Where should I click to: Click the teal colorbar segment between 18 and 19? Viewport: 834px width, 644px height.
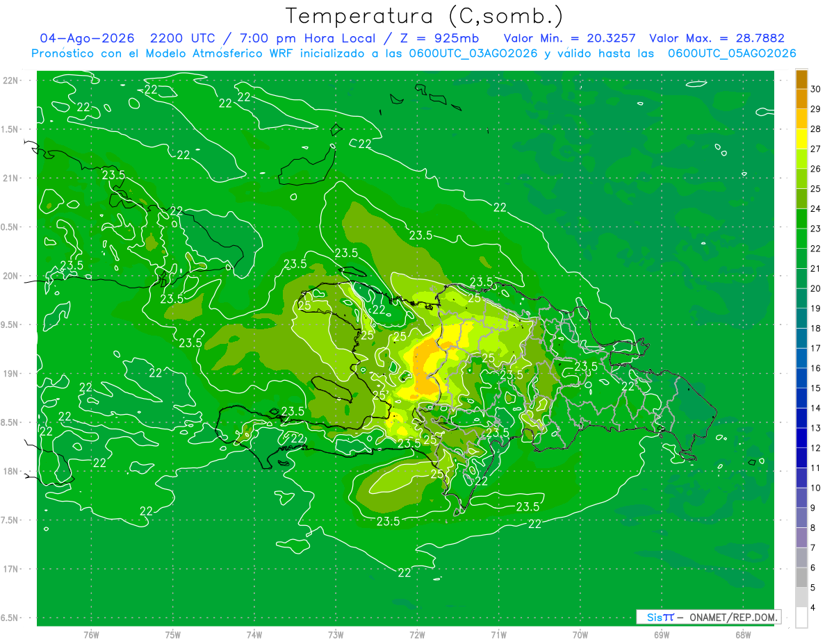801,319
